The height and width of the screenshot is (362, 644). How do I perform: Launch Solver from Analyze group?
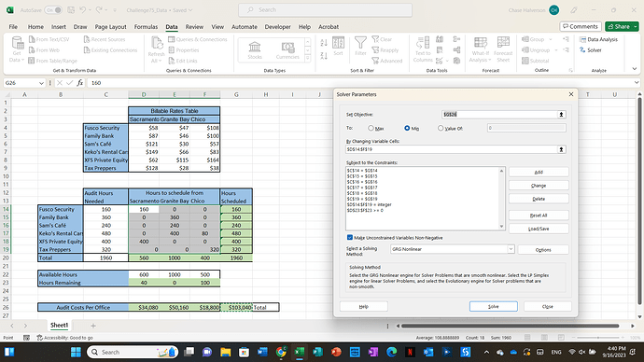click(591, 50)
